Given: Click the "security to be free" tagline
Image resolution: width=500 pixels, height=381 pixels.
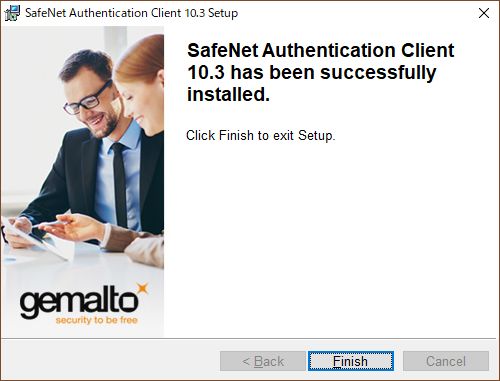Looking at the screenshot, I should tap(97, 320).
